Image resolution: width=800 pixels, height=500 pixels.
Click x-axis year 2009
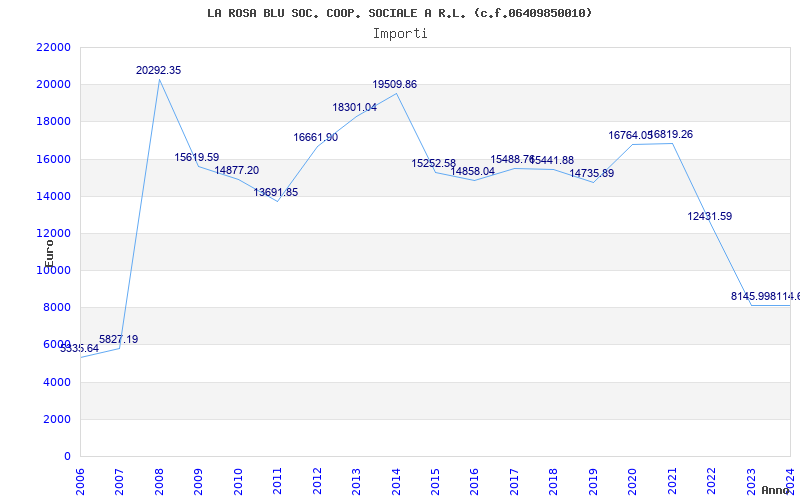(198, 481)
